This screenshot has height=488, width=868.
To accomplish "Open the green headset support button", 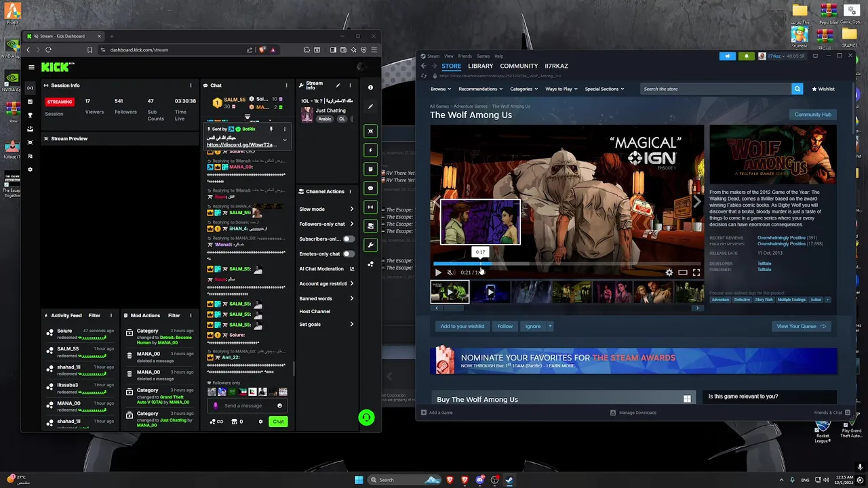I will [x=366, y=418].
